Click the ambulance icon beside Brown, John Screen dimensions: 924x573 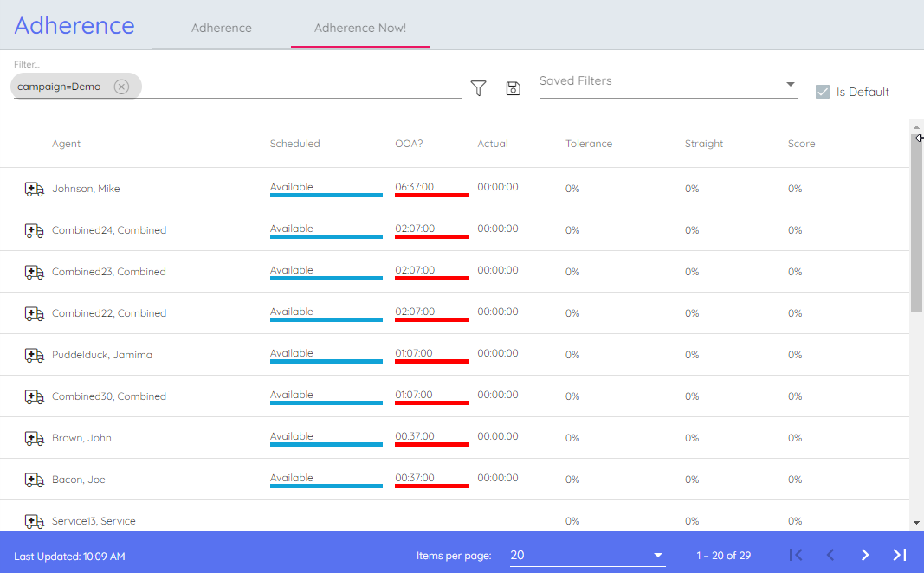tap(35, 438)
